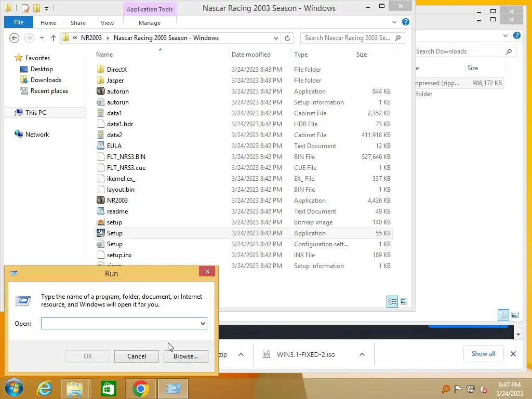Viewport: 532px width, 399px height.
Task: Open the Windows Start button
Action: [14, 388]
